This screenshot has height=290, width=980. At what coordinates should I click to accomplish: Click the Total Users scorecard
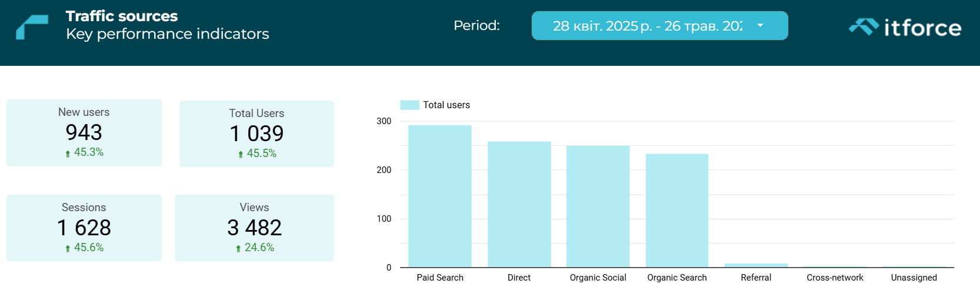(x=256, y=134)
